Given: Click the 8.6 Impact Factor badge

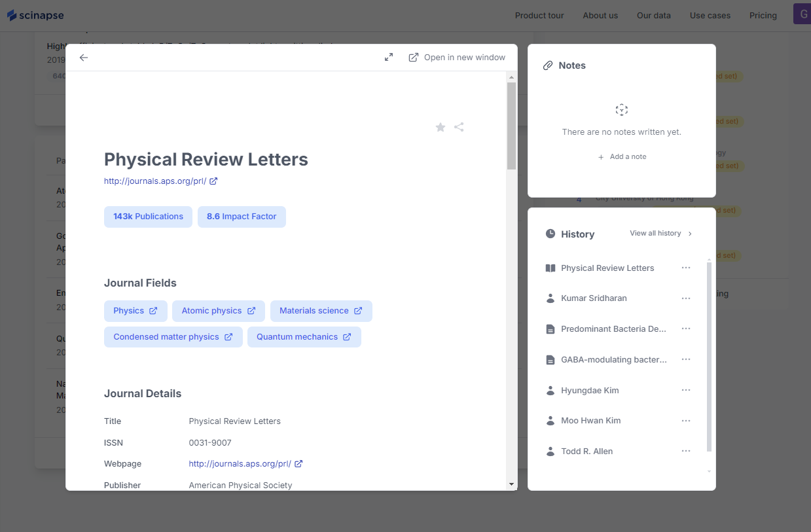Looking at the screenshot, I should click(242, 217).
